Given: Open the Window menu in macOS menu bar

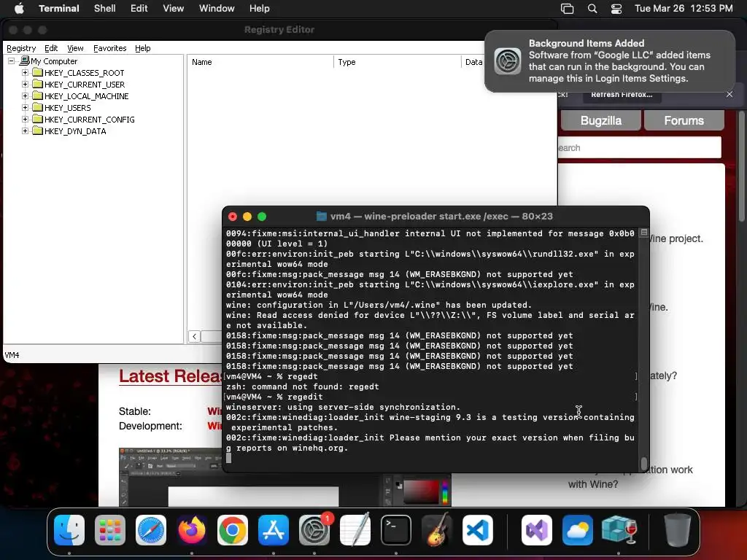Looking at the screenshot, I should coord(217,9).
